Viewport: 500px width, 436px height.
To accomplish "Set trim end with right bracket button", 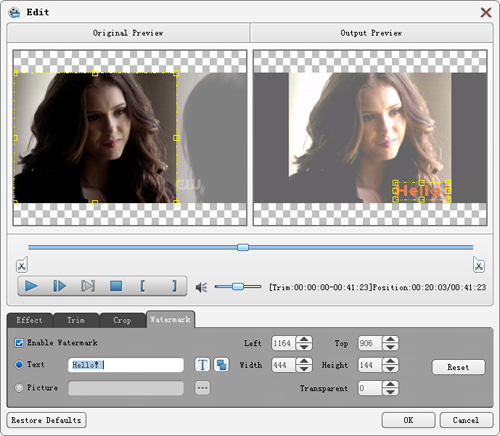I will pos(174,286).
